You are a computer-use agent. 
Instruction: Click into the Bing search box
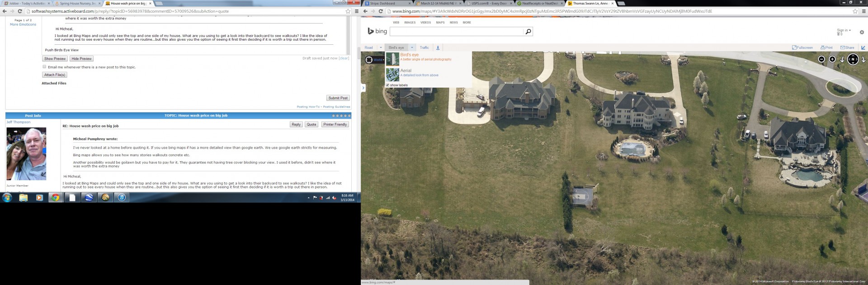457,32
